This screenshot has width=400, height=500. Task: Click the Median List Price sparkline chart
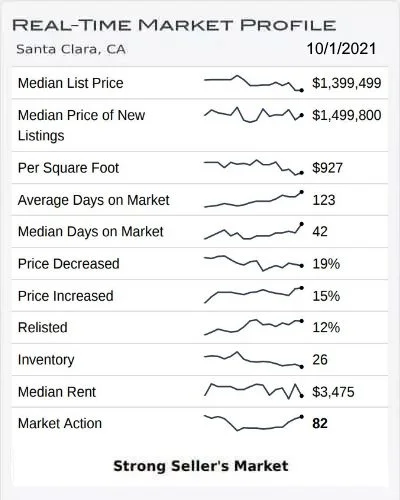(254, 83)
